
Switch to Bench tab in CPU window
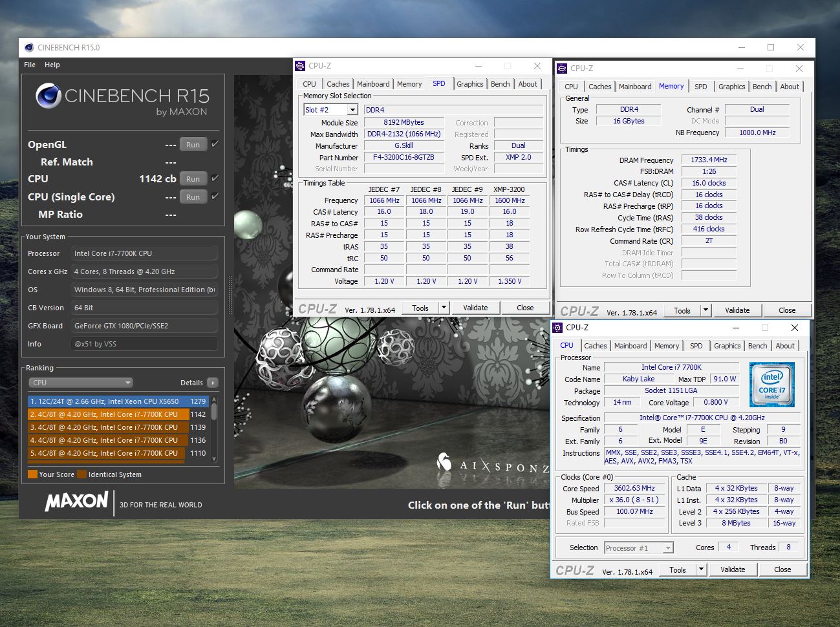[x=758, y=346]
